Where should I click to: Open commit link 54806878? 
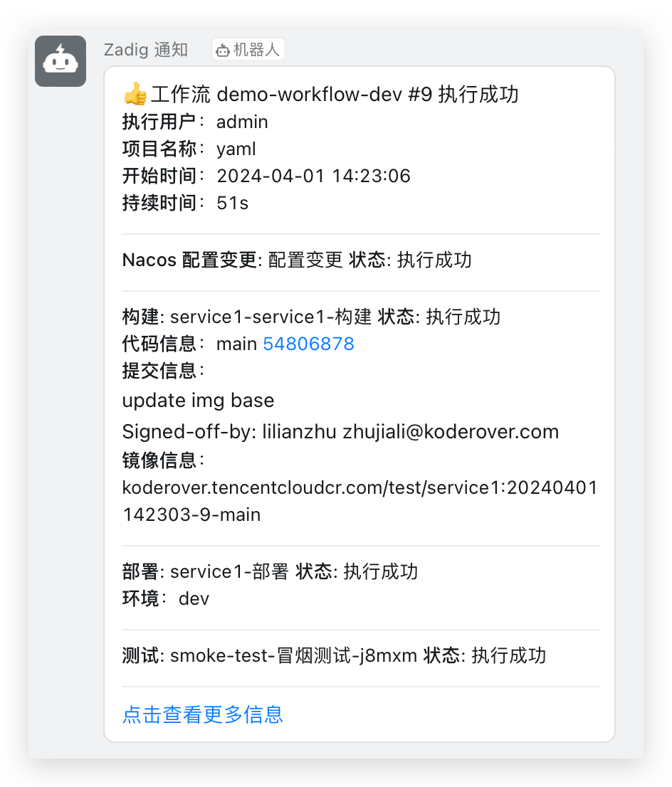(308, 344)
